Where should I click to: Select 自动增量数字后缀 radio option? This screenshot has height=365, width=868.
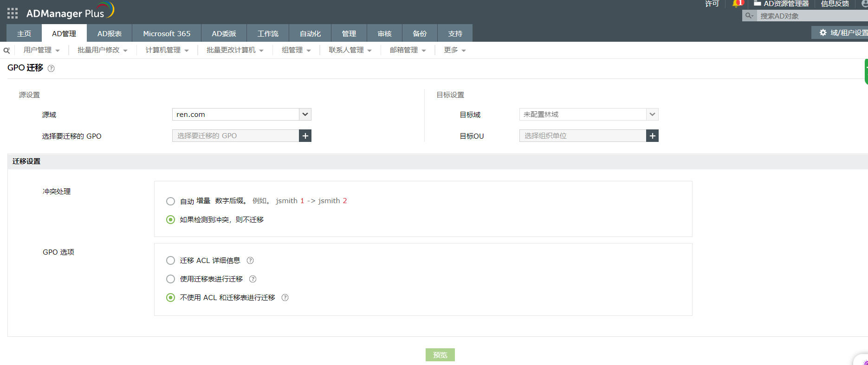pos(170,201)
